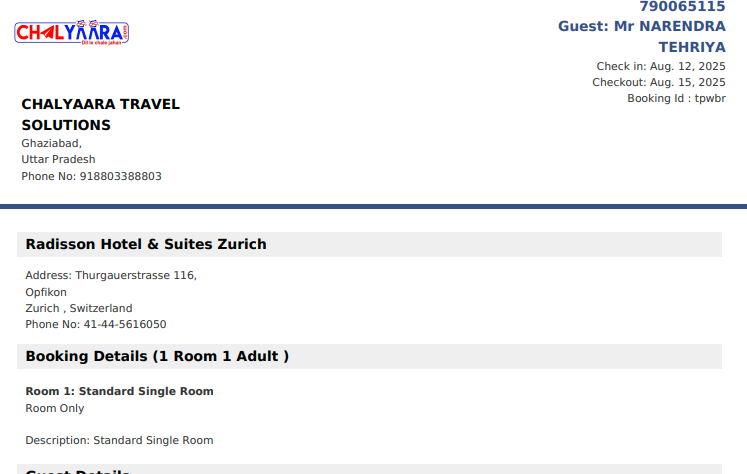The image size is (747, 474).
Task: Click the Thurgauerstrasse 116 address line
Action: 111,276
